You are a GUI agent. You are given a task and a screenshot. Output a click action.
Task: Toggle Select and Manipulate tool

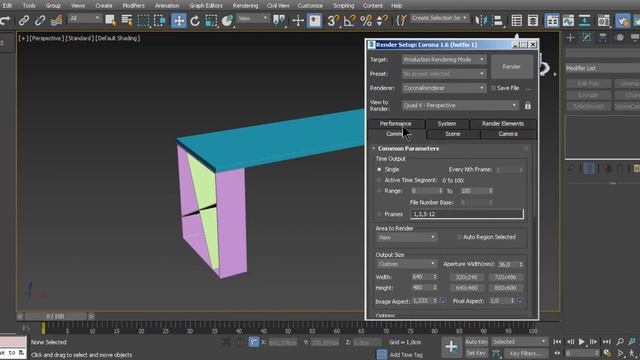[x=298, y=20]
